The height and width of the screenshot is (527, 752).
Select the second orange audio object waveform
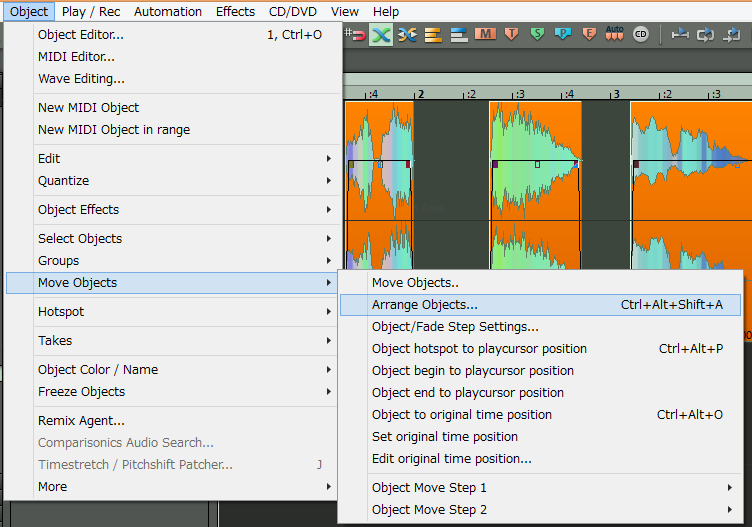[535, 185]
